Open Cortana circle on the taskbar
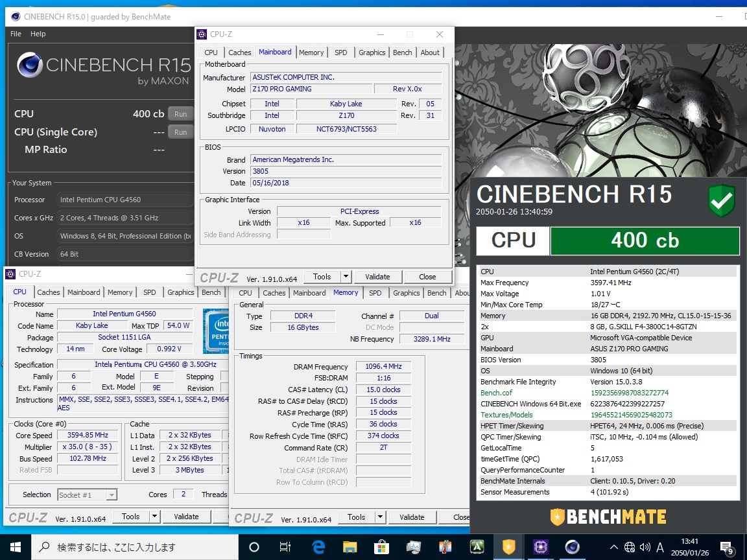This screenshot has width=747, height=560. [x=254, y=547]
